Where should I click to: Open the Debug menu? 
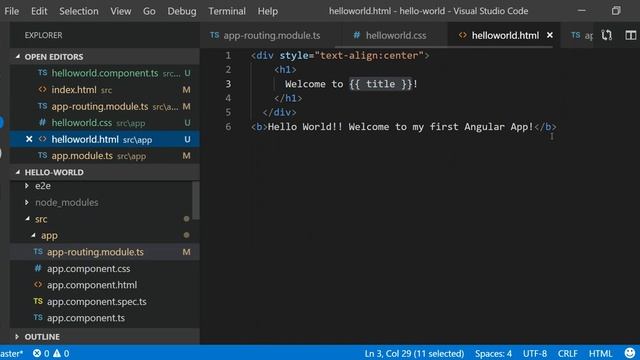182,11
